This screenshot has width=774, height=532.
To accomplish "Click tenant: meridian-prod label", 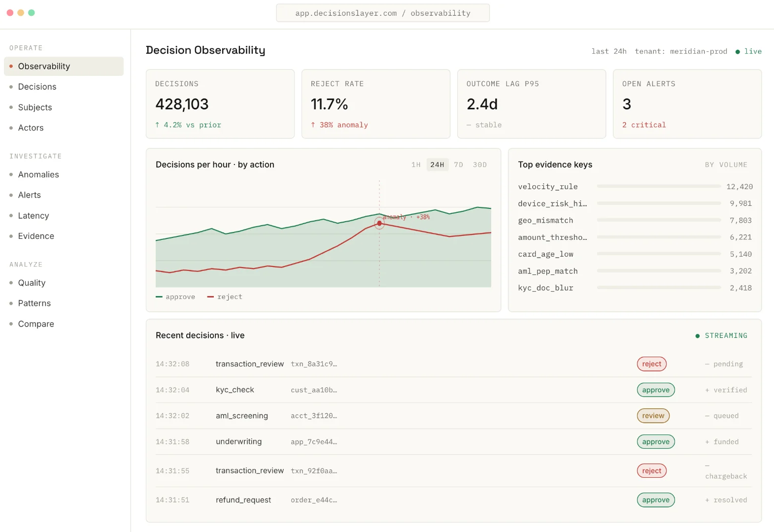I will pos(681,51).
